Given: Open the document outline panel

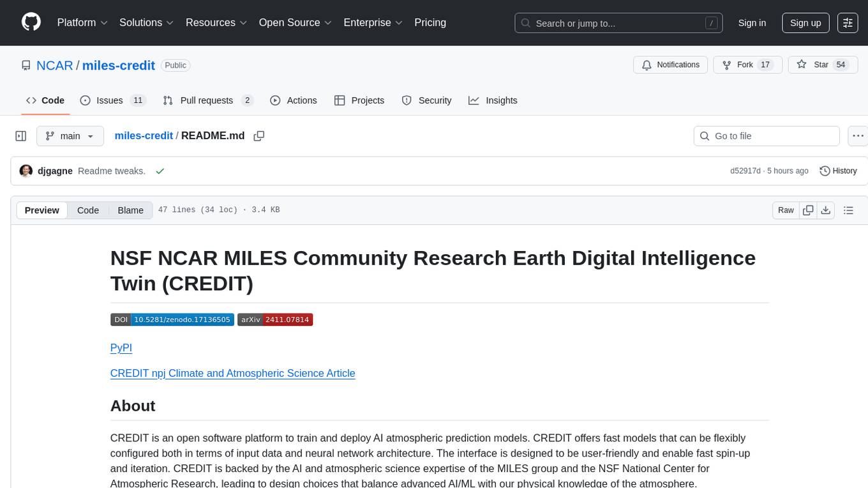Looking at the screenshot, I should click(848, 210).
